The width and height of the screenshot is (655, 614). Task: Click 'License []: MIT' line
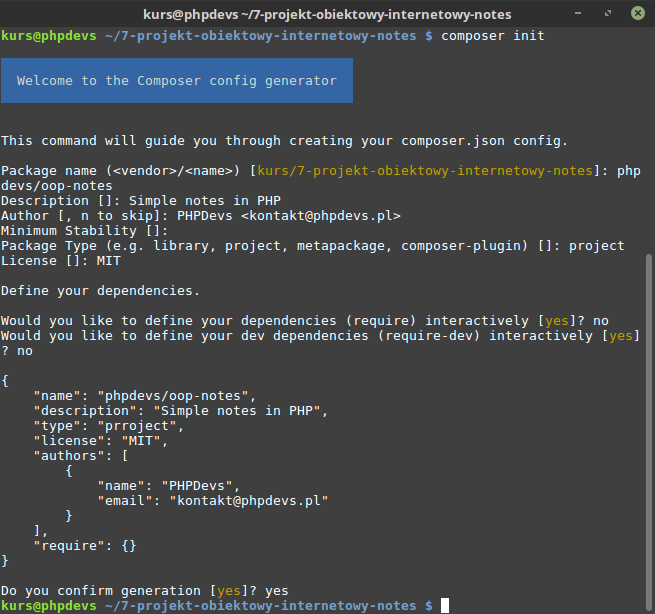(x=61, y=261)
